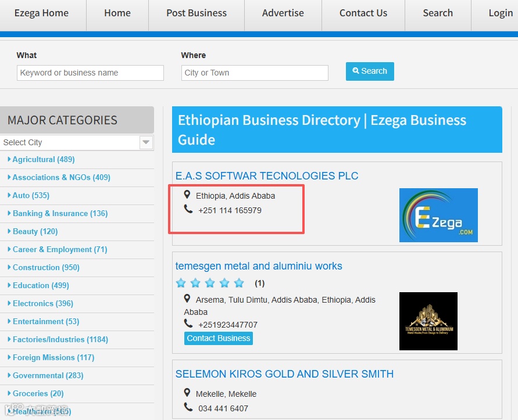Open the Beauty (120) category
Viewport: 518px width, 420px height.
point(35,231)
